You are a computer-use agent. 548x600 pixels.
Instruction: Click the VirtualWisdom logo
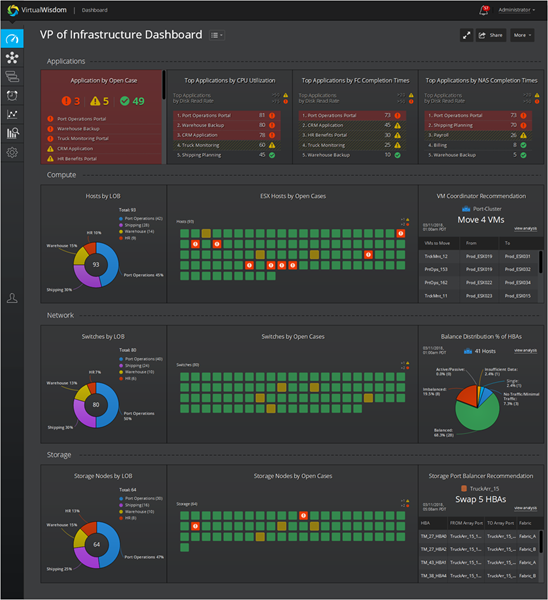click(37, 10)
